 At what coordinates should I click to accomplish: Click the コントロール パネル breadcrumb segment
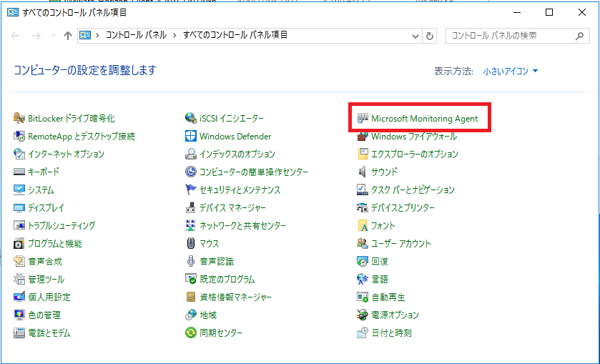point(136,35)
